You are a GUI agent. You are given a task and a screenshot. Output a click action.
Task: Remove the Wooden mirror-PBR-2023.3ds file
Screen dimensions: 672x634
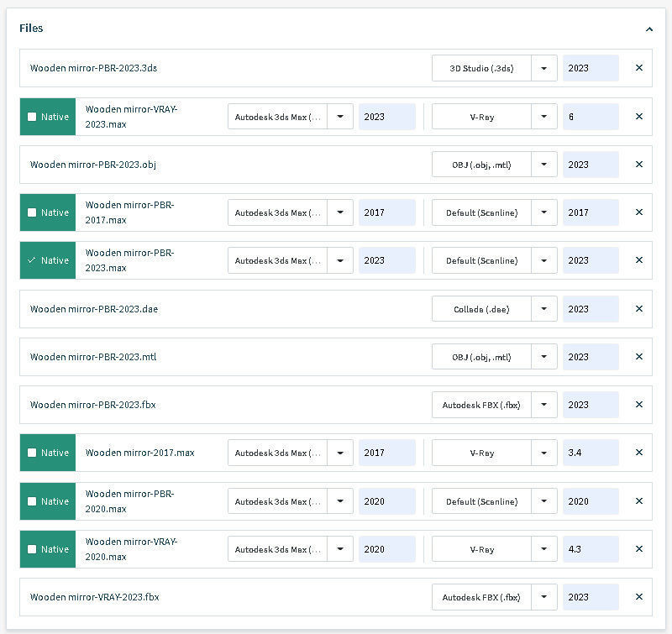pyautogui.click(x=638, y=68)
